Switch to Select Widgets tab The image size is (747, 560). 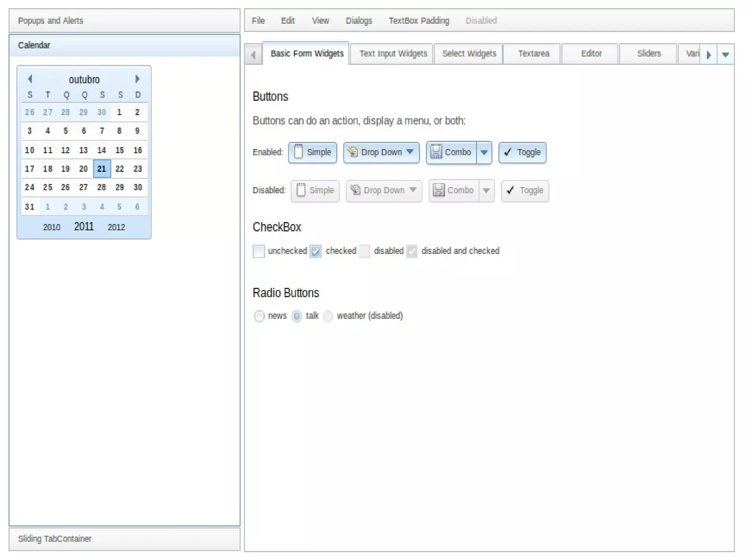(469, 54)
